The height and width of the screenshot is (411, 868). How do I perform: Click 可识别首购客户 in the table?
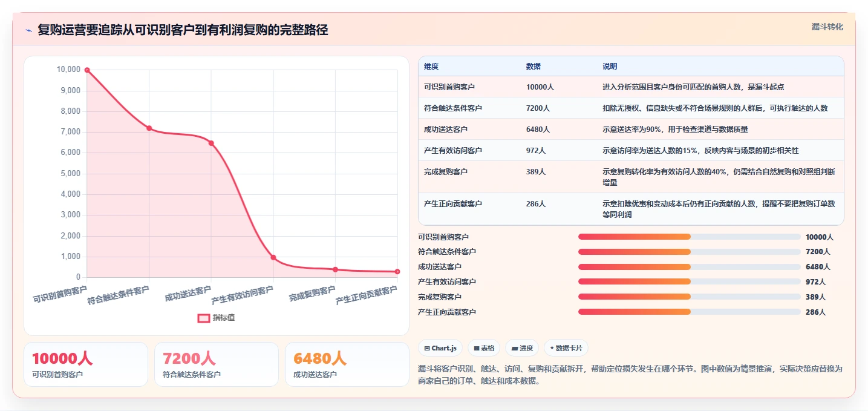point(449,87)
